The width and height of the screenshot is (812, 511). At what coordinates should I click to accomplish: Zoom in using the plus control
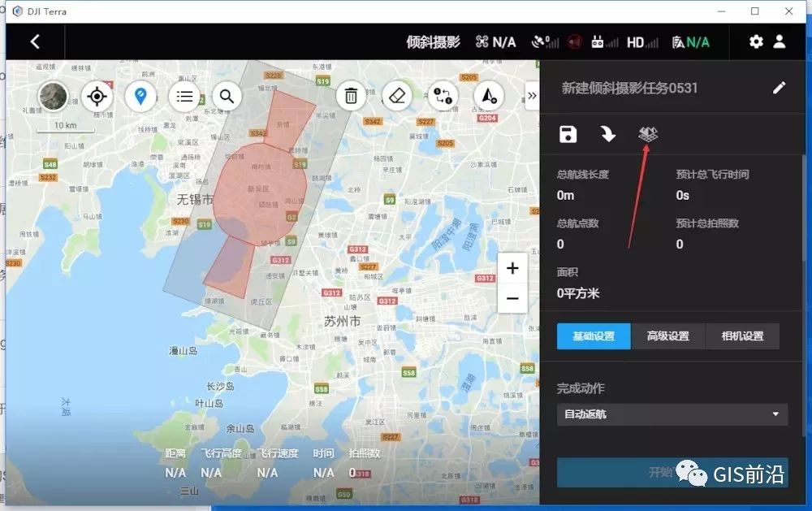pos(512,267)
